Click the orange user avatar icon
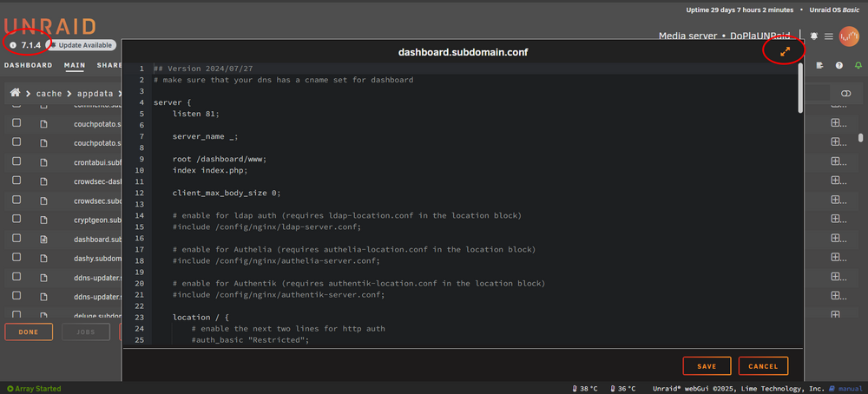Screen dimensions: 868x394 click(x=849, y=36)
